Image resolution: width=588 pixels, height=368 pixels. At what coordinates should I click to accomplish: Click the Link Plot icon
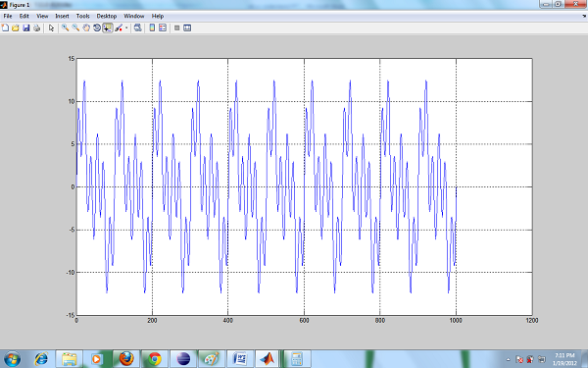pyautogui.click(x=137, y=27)
